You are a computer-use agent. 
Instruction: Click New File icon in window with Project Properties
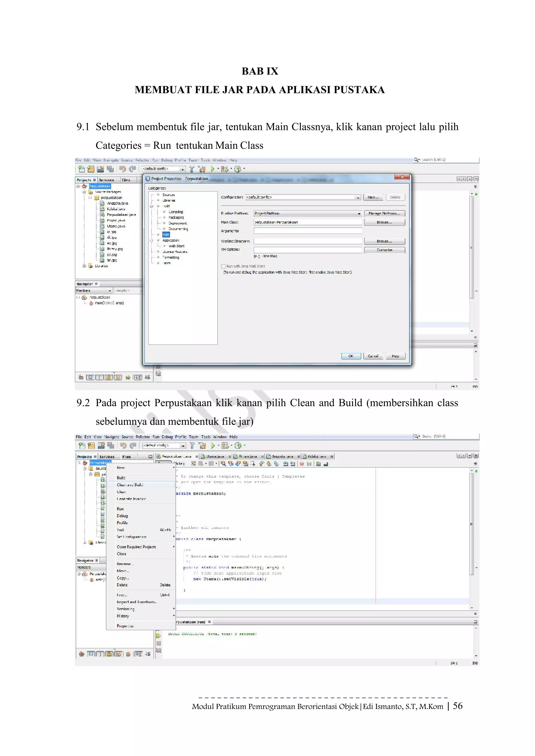[x=82, y=169]
